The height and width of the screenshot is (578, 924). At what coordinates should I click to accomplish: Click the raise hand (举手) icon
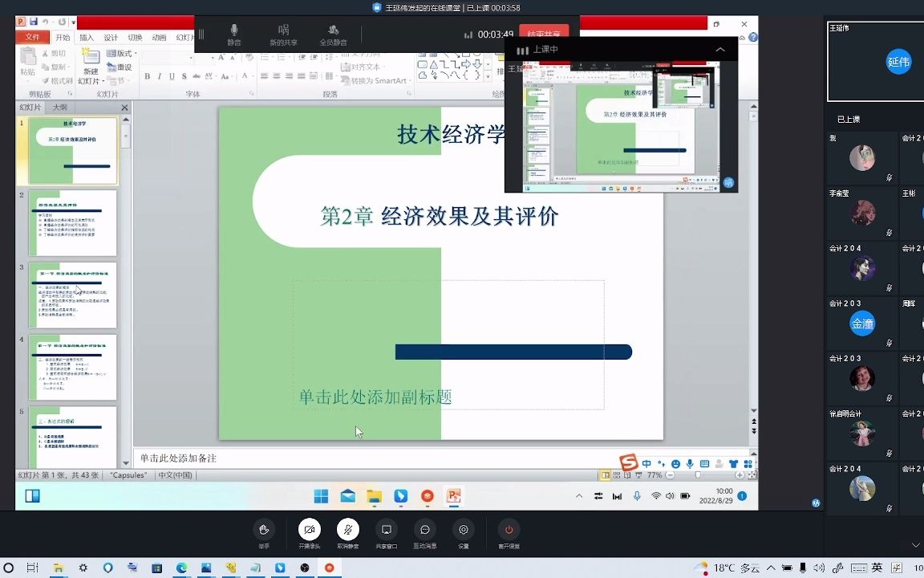pyautogui.click(x=262, y=530)
